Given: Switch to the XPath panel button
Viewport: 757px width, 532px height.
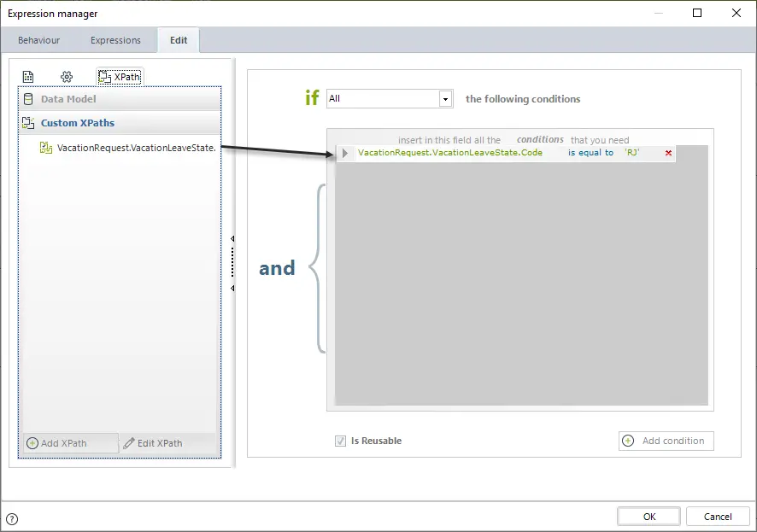Looking at the screenshot, I should [x=120, y=77].
